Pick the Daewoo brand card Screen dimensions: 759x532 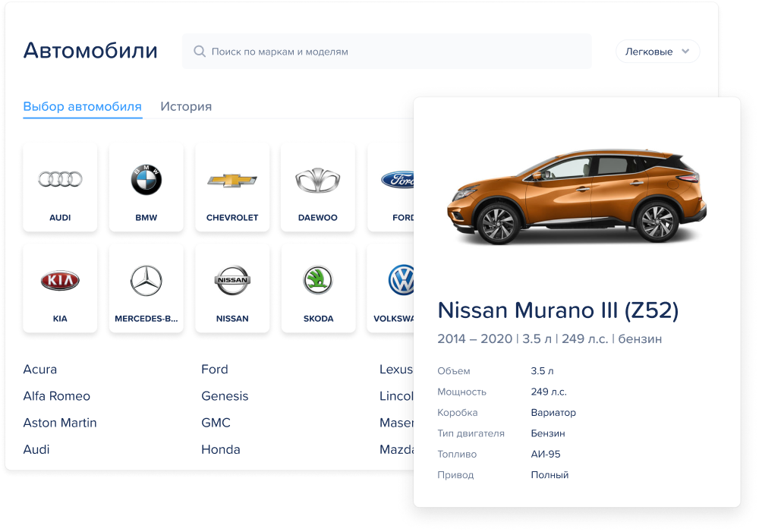point(318,187)
